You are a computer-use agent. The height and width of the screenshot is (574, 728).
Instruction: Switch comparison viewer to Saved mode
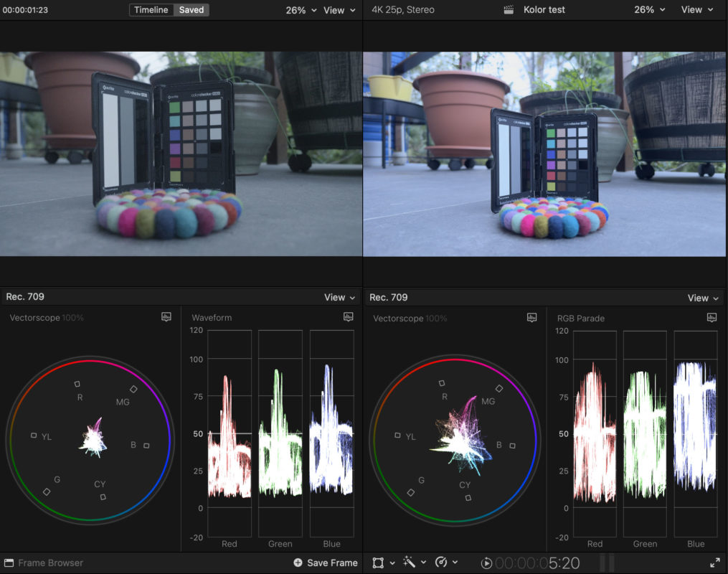192,10
